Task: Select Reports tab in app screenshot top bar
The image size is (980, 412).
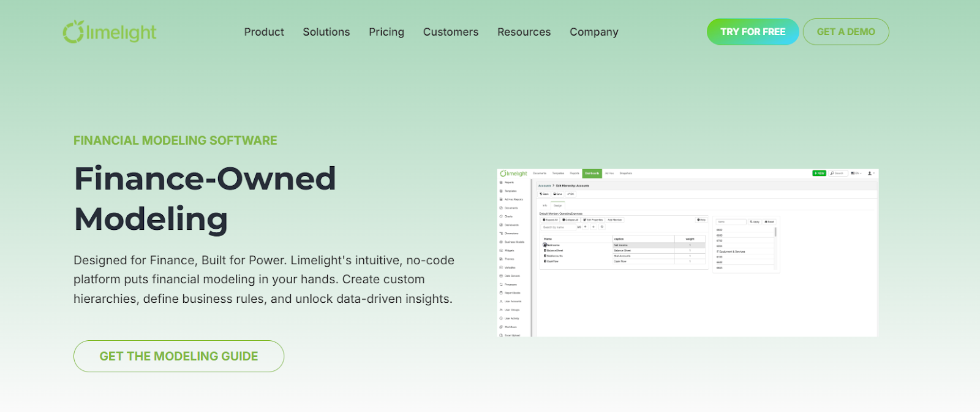Action: click(x=575, y=174)
